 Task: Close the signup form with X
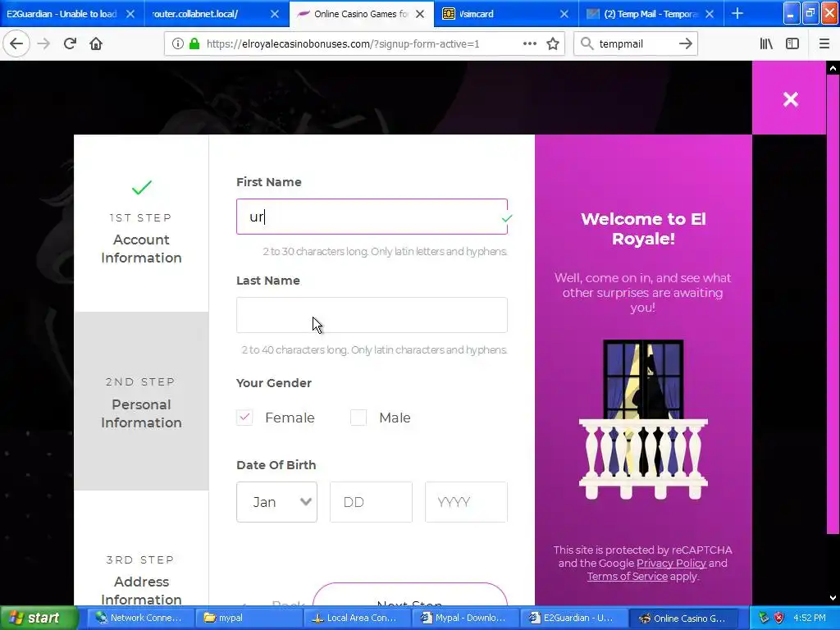coord(790,98)
